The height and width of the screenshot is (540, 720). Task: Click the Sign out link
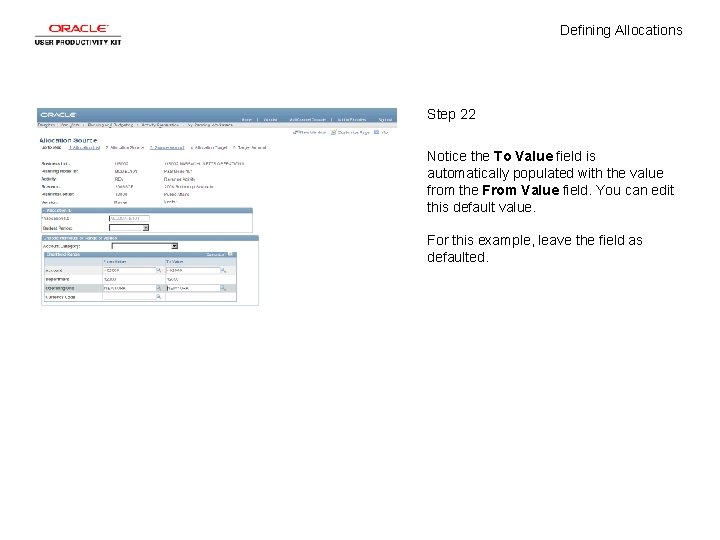(385, 119)
